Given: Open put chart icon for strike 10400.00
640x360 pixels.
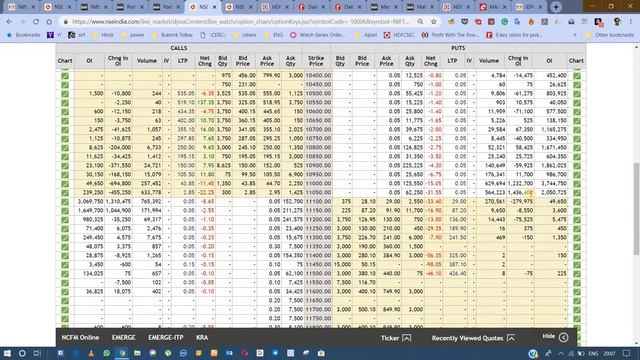Looking at the screenshot, I should click(576, 76).
